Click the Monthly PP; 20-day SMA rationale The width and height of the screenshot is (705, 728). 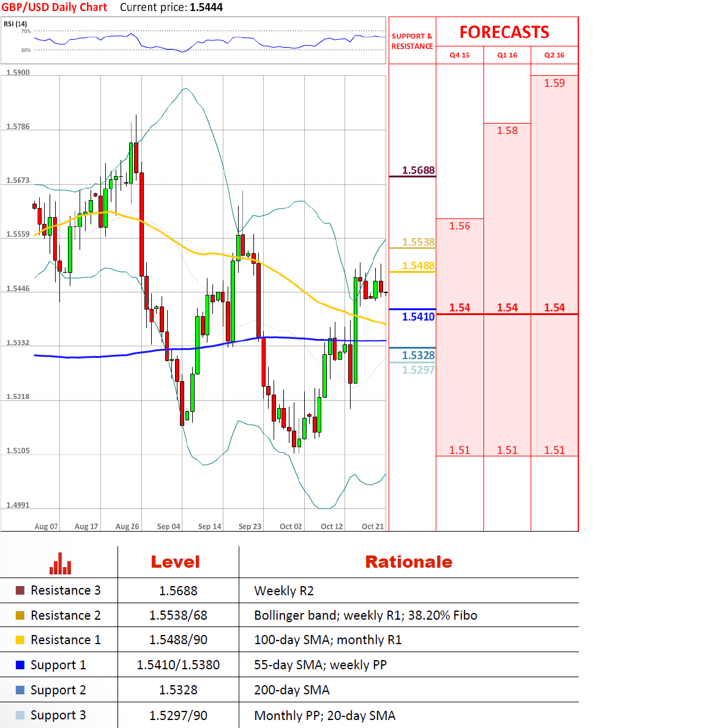(x=324, y=716)
